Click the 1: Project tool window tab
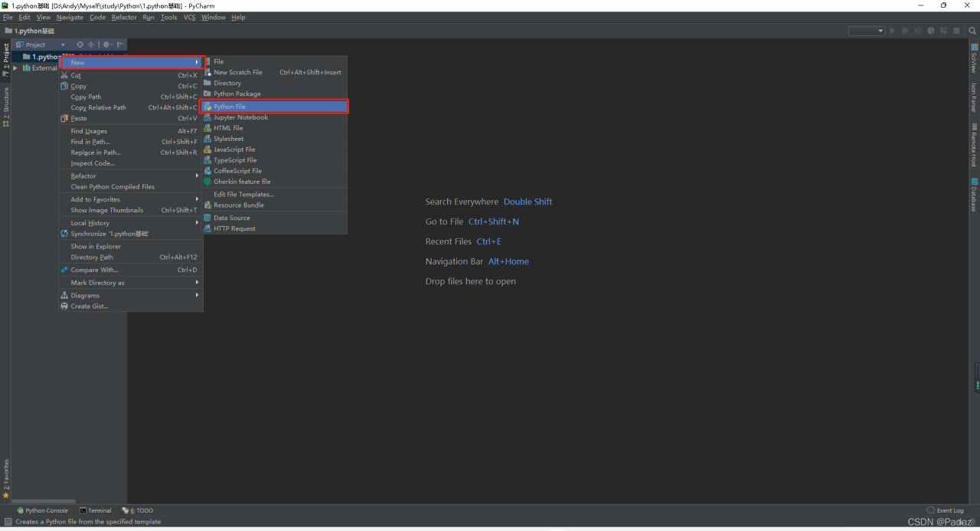 pos(6,61)
